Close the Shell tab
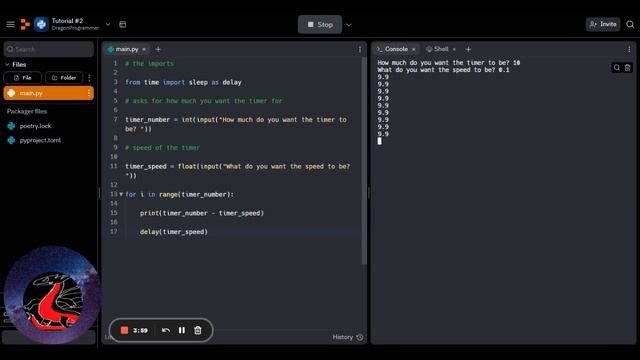 [454, 49]
